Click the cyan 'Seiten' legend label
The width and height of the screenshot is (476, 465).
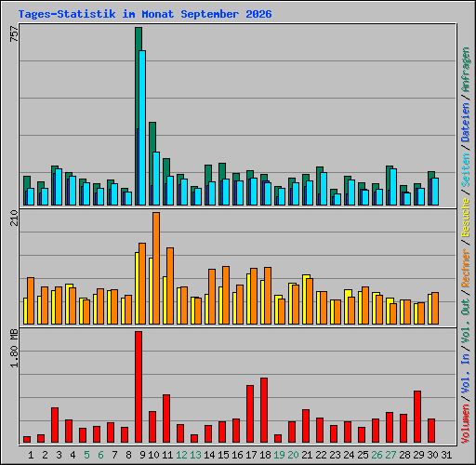[466, 170]
